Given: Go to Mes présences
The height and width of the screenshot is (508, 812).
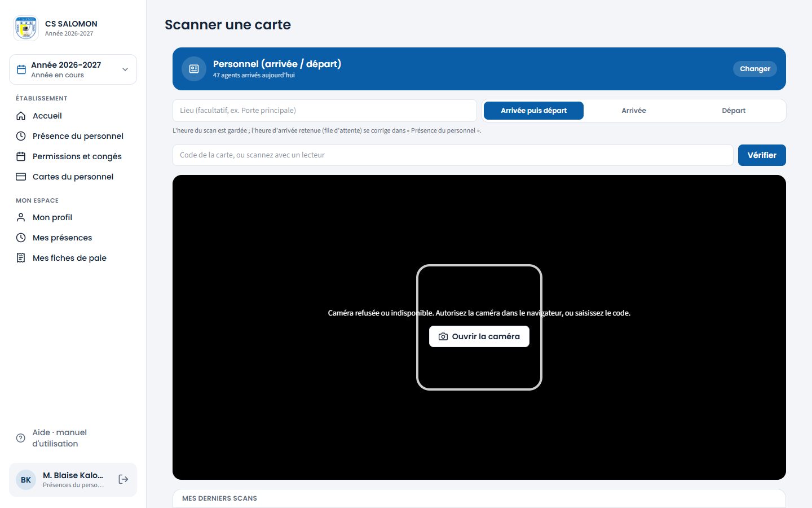Looking at the screenshot, I should (x=73, y=238).
